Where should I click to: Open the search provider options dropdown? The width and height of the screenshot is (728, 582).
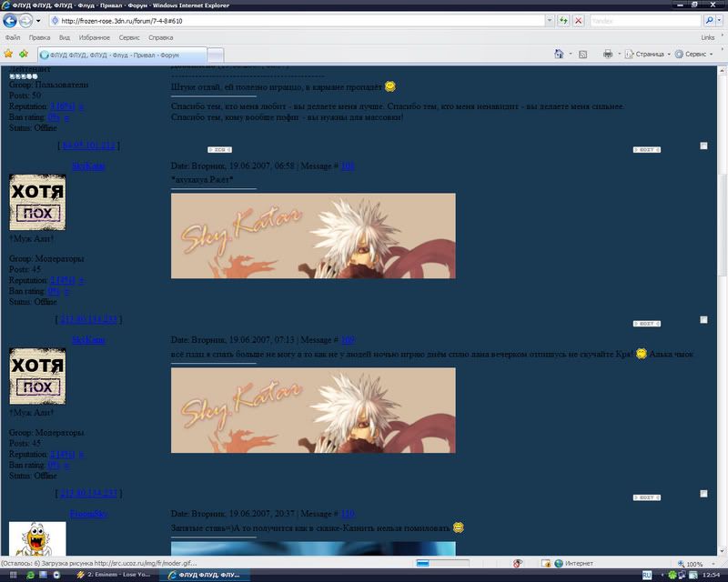point(720,20)
